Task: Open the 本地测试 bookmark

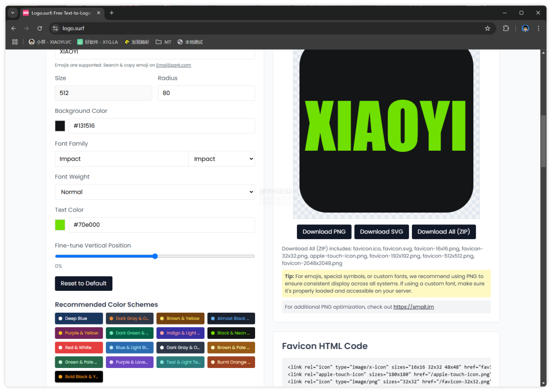Action: pyautogui.click(x=190, y=42)
